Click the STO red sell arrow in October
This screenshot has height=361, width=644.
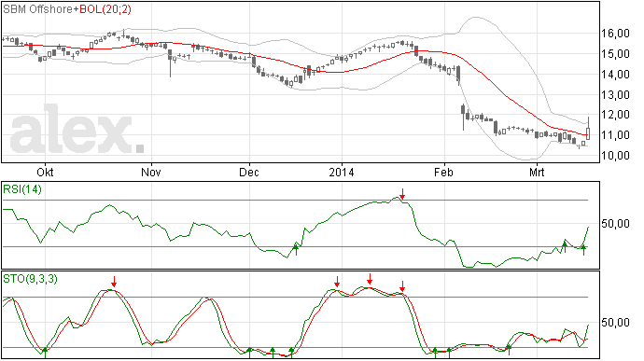(114, 282)
